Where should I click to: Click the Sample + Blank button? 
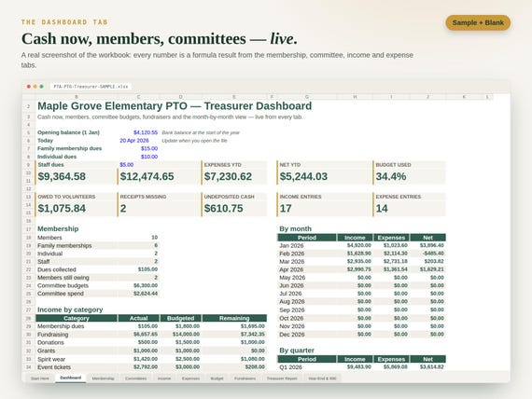pos(478,22)
